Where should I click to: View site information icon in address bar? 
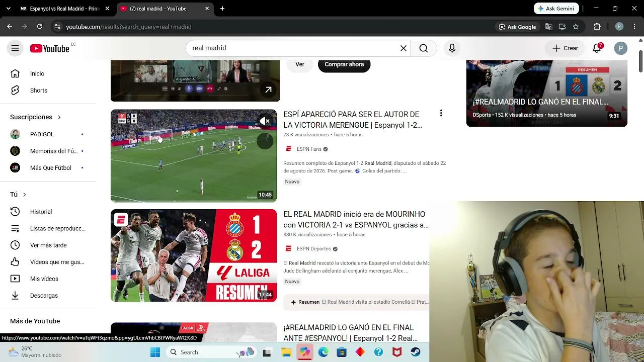point(57,27)
